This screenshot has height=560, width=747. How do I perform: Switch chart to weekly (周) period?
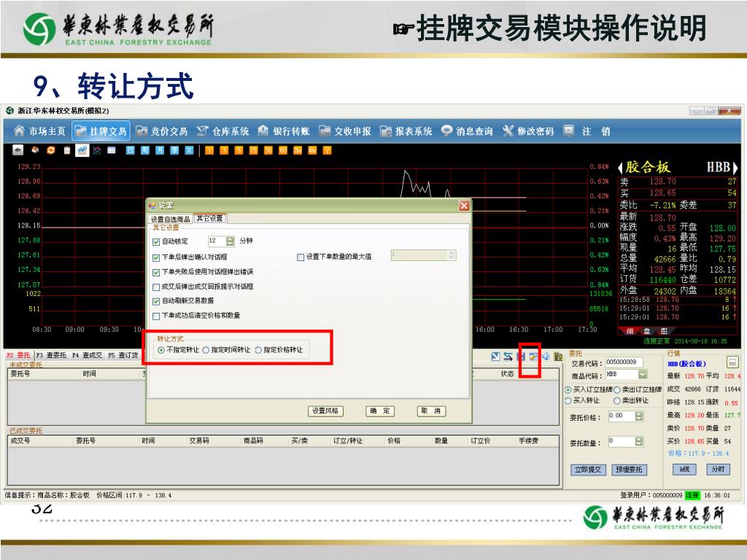[145, 150]
